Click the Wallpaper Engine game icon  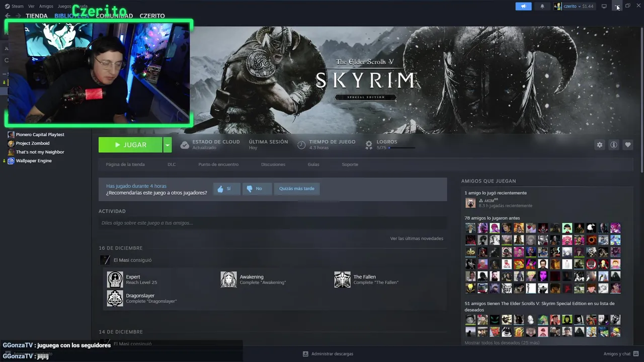click(x=11, y=161)
